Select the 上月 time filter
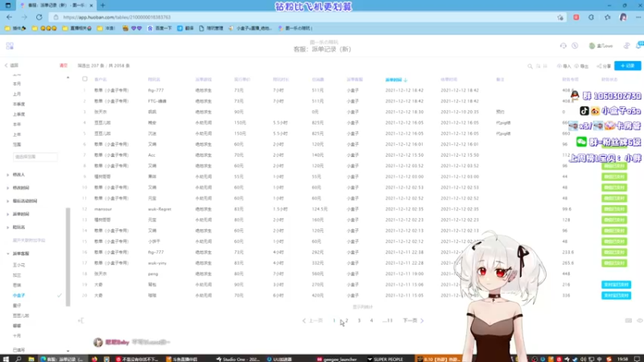The image size is (644, 362). tap(17, 94)
